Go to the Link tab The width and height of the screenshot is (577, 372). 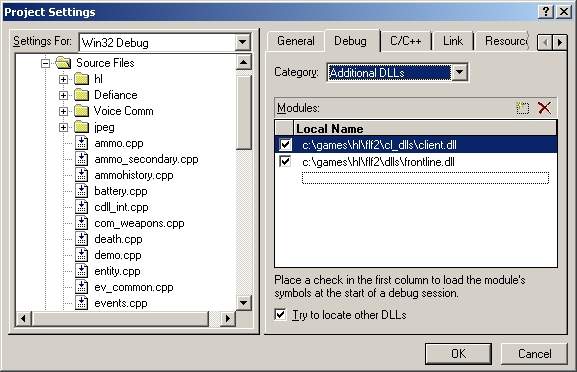click(x=453, y=41)
